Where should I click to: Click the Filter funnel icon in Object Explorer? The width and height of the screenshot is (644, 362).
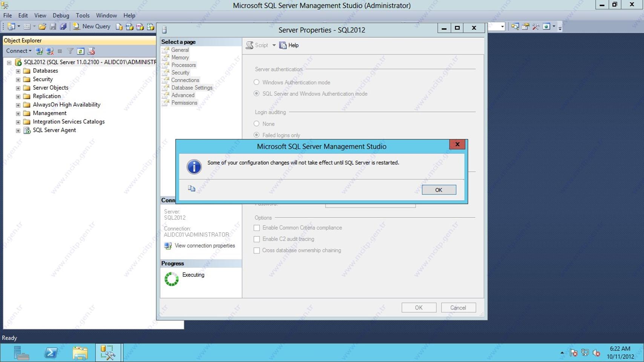point(70,51)
